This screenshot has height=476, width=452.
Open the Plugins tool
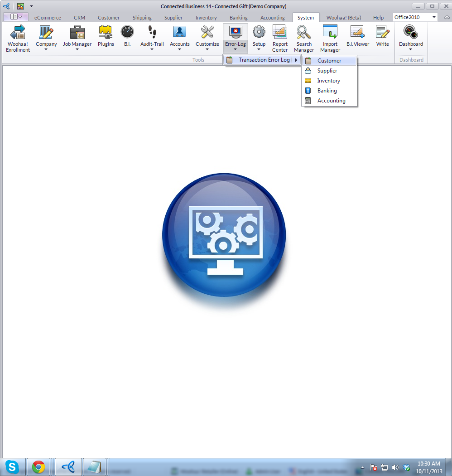[x=106, y=37]
